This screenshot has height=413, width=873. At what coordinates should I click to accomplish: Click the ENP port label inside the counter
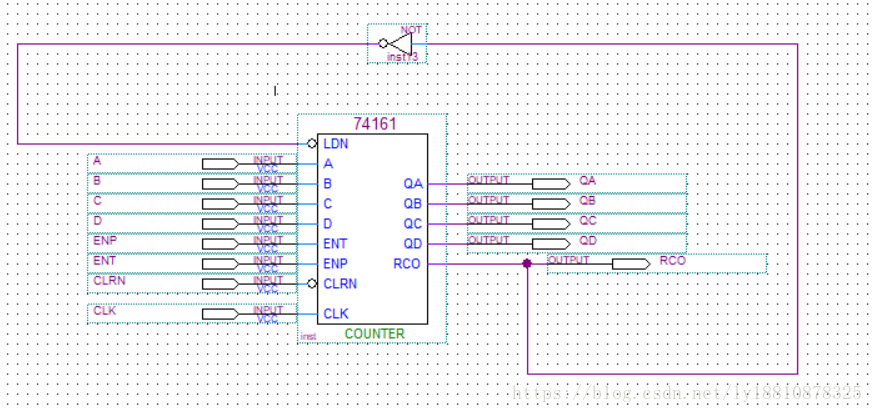click(335, 264)
